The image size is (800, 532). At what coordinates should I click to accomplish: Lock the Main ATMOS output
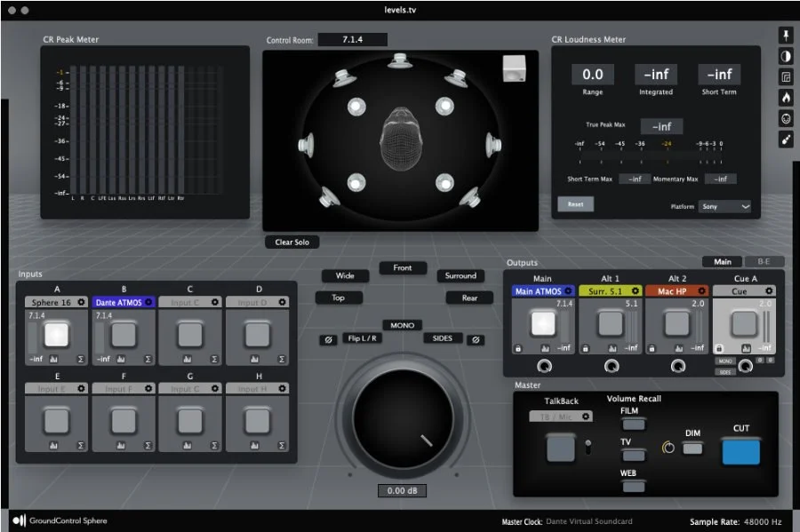click(517, 348)
